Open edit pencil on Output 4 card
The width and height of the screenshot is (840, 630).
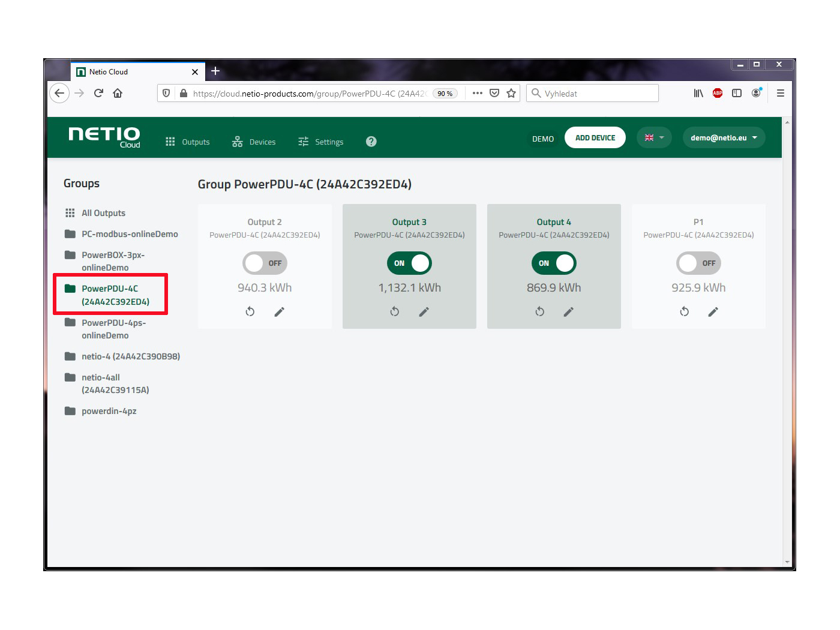569,311
